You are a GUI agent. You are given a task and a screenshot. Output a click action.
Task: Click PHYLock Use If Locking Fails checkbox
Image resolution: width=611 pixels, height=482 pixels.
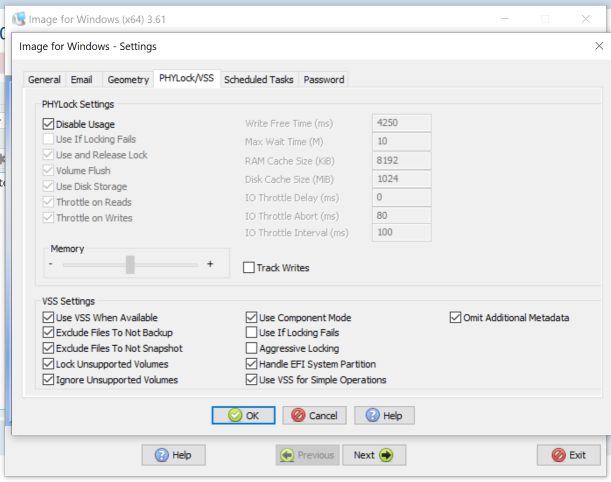click(48, 139)
